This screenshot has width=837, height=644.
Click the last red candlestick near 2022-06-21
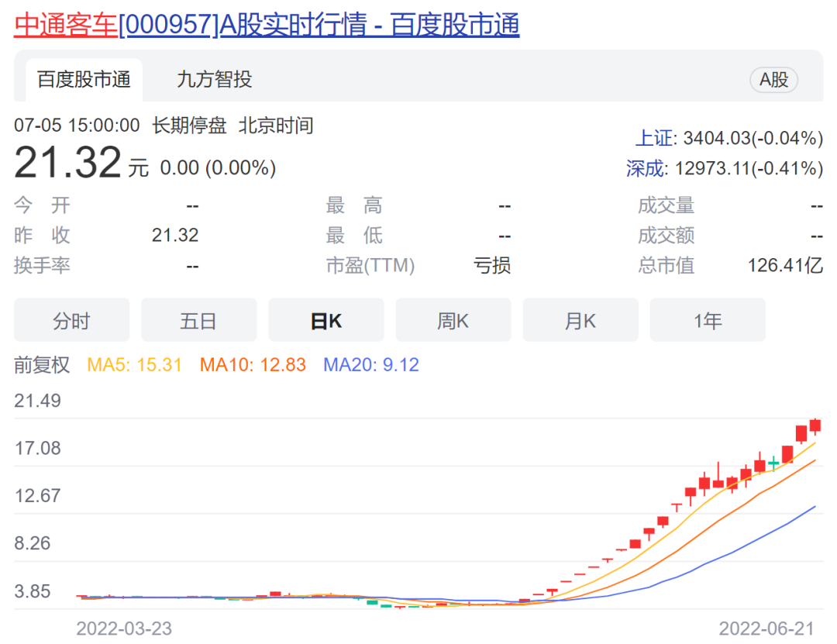tap(815, 425)
